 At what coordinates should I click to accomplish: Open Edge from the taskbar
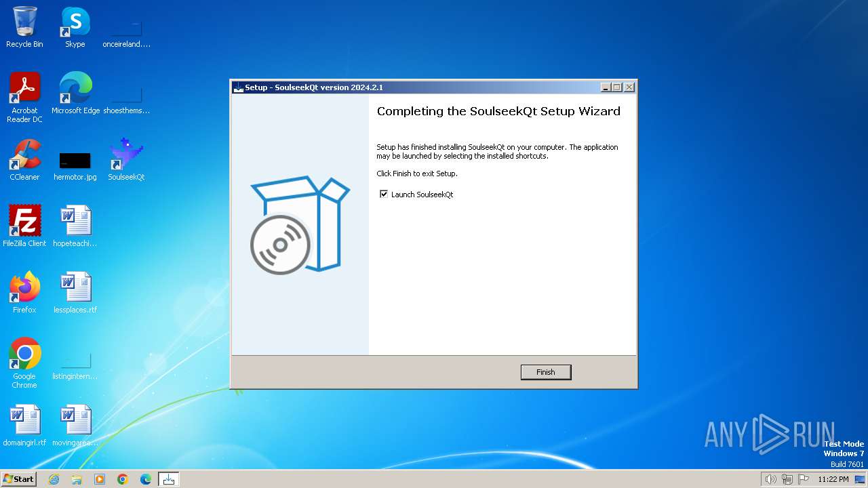click(x=146, y=479)
